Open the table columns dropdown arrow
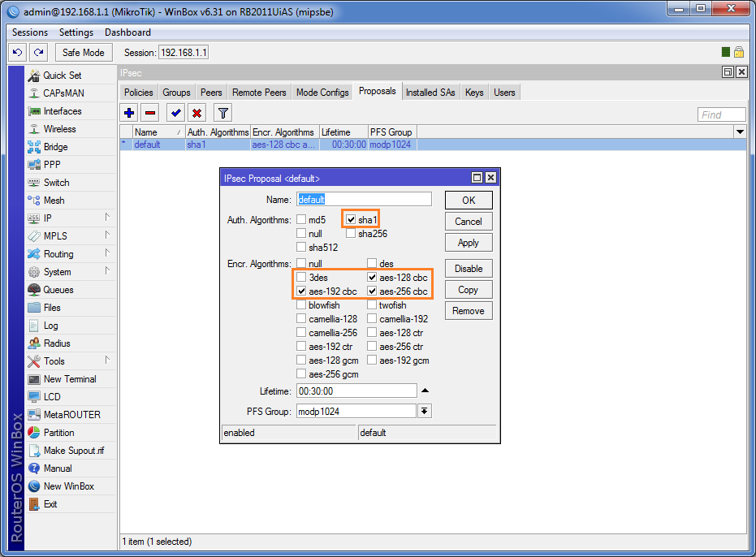This screenshot has height=557, width=756. pyautogui.click(x=740, y=132)
